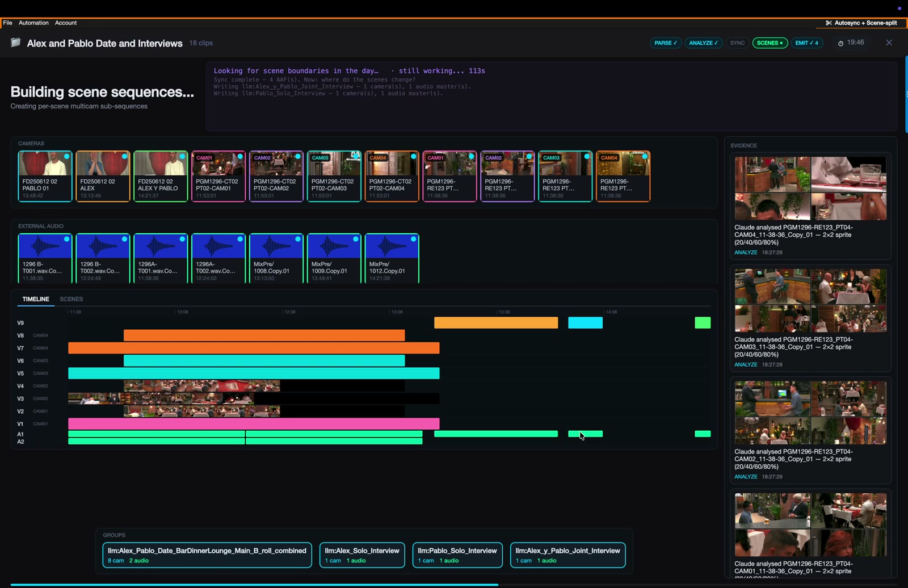Select the 1296 B-T001.wav waveform audio card
Image resolution: width=908 pixels, height=588 pixels.
point(45,258)
